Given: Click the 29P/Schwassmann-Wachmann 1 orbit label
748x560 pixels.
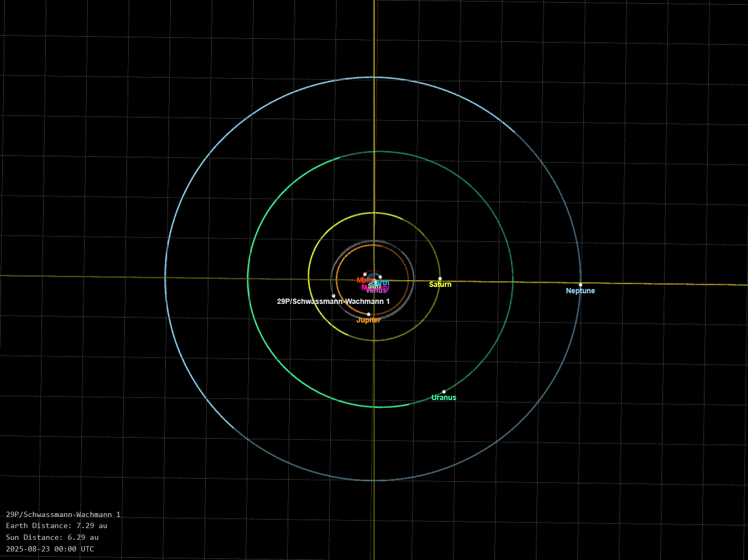Looking at the screenshot, I should coord(333,302).
